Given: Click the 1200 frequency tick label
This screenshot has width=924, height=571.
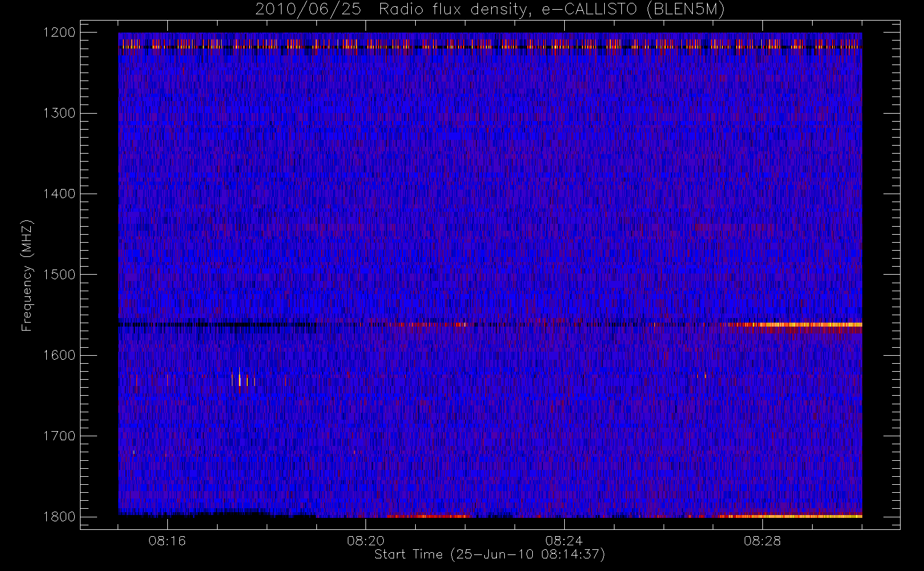Looking at the screenshot, I should 59,33.
